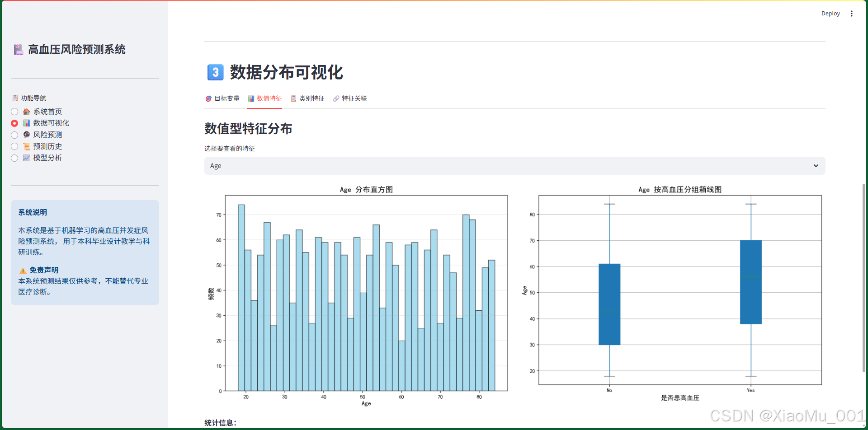Click the 是否患高血压 axis label
The width and height of the screenshot is (868, 430).
(x=680, y=398)
